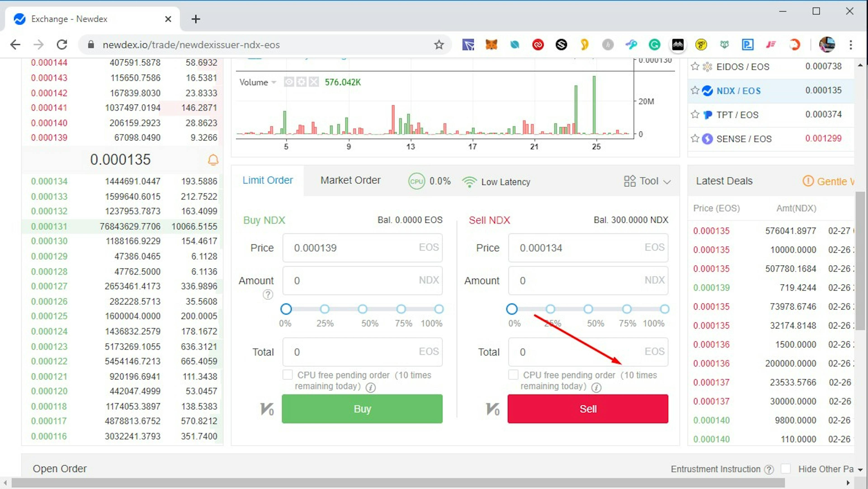Image resolution: width=868 pixels, height=489 pixels.
Task: Set buy amount to 50%
Action: [363, 309]
